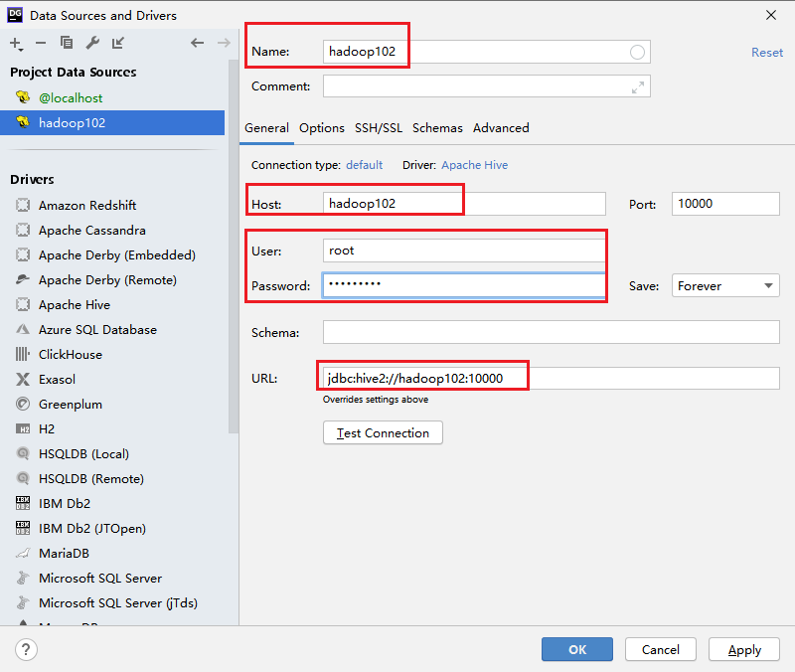Focus the Password input field

(464, 285)
